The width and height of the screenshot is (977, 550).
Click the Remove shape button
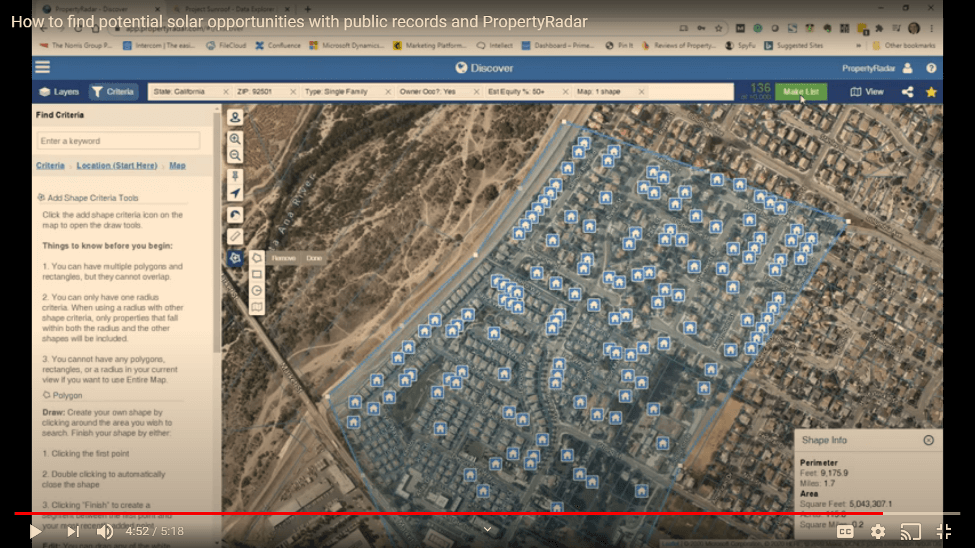[x=284, y=258]
